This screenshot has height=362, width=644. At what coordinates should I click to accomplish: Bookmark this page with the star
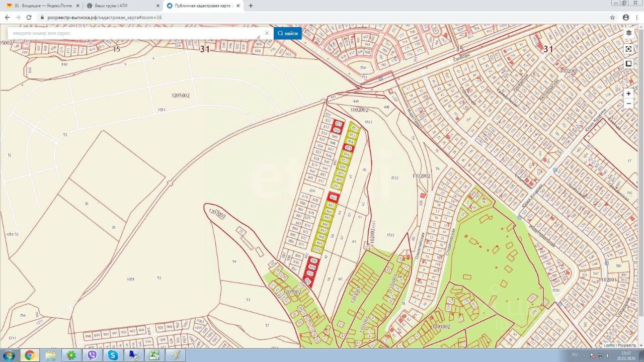click(x=612, y=17)
